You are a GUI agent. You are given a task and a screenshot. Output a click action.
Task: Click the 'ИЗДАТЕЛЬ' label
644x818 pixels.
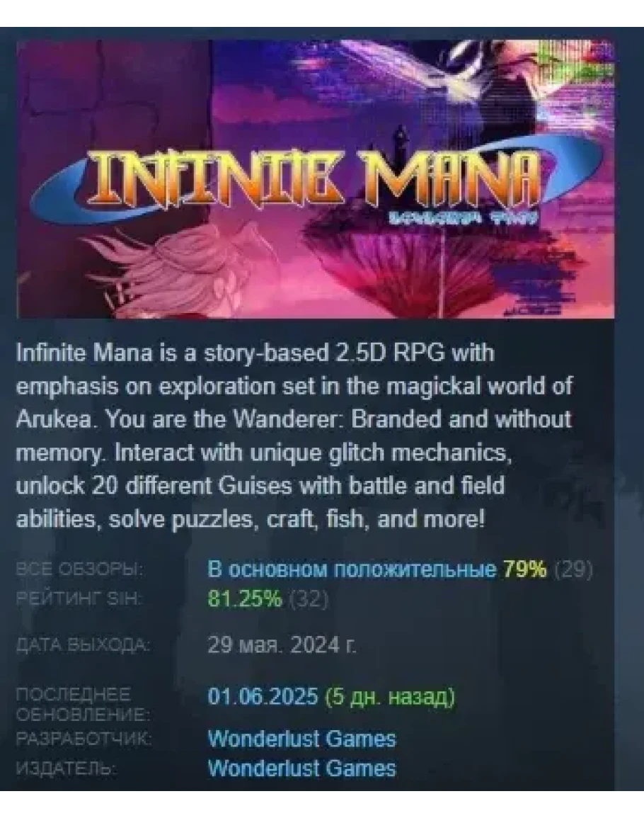click(x=66, y=768)
